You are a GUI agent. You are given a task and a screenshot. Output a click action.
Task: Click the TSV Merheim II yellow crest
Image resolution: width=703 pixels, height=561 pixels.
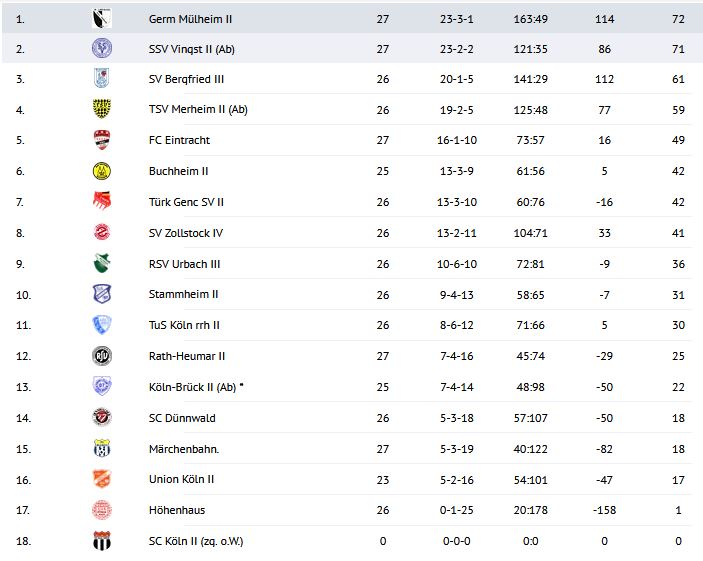[101, 109]
